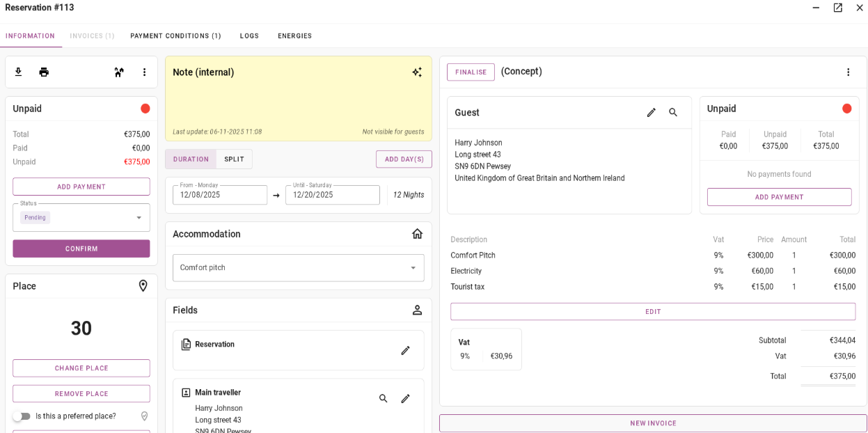Expand the Status dropdown showing Pending
Image resolution: width=868 pixels, height=433 pixels.
click(81, 218)
